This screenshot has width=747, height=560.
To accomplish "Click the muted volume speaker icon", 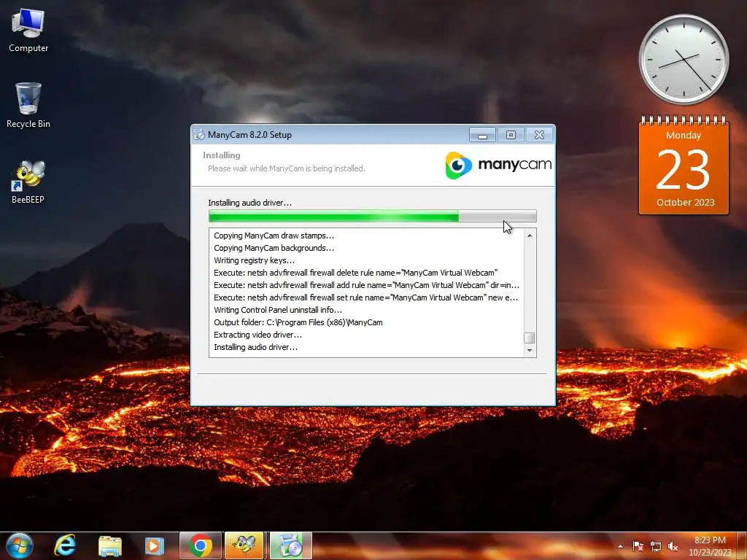I will pyautogui.click(x=673, y=546).
